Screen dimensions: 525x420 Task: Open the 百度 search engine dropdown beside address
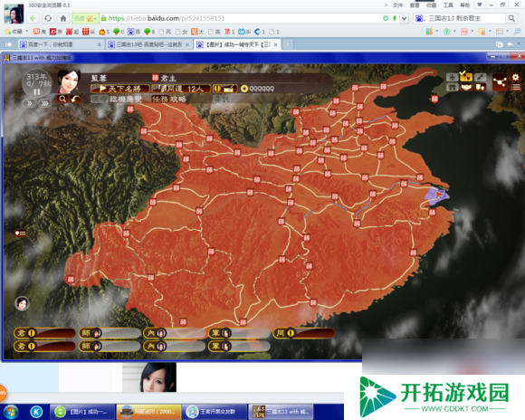coord(85,18)
